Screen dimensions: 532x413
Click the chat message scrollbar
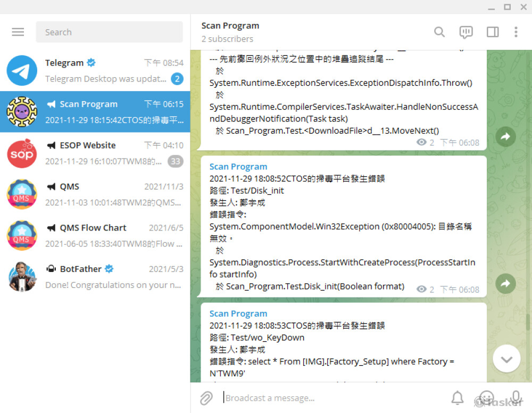528,322
